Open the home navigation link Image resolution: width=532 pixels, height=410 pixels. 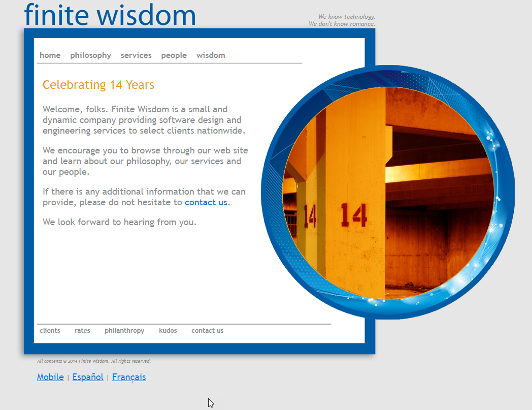coord(50,55)
